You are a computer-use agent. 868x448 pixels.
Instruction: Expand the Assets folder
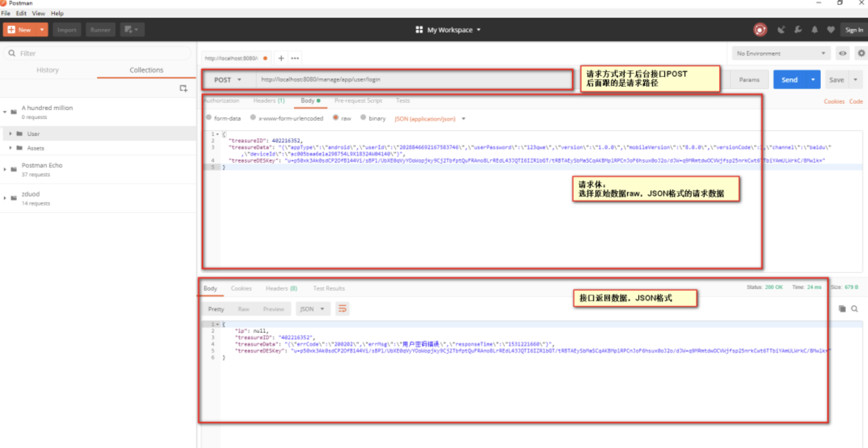click(x=10, y=148)
